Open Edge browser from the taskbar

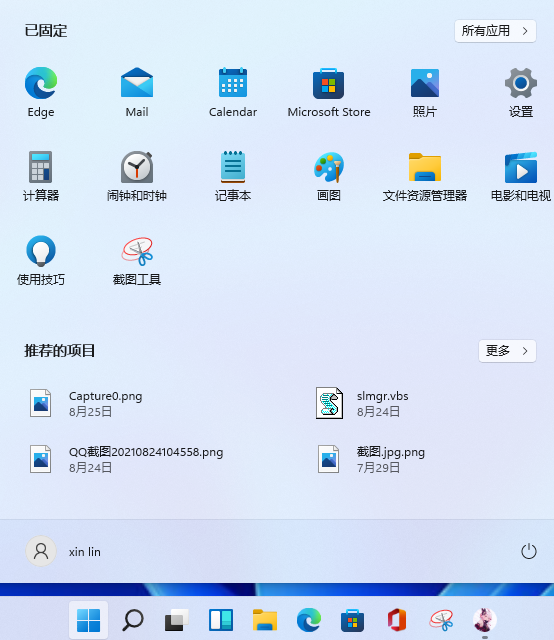tap(309, 620)
